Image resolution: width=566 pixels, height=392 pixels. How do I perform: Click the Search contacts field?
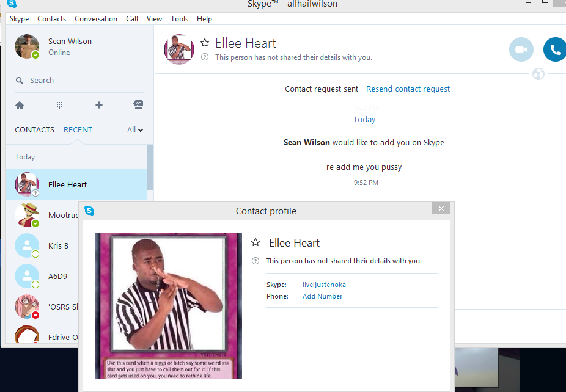79,81
